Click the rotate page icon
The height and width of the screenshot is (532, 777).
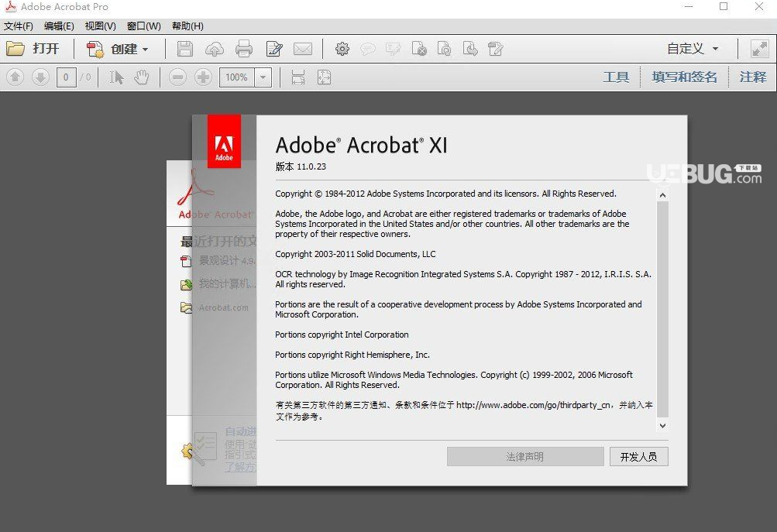[444, 49]
